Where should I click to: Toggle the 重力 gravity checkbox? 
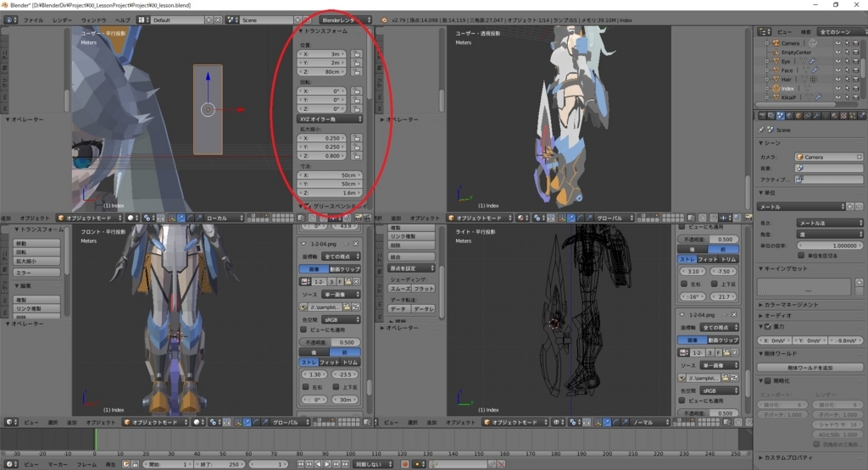(x=768, y=326)
